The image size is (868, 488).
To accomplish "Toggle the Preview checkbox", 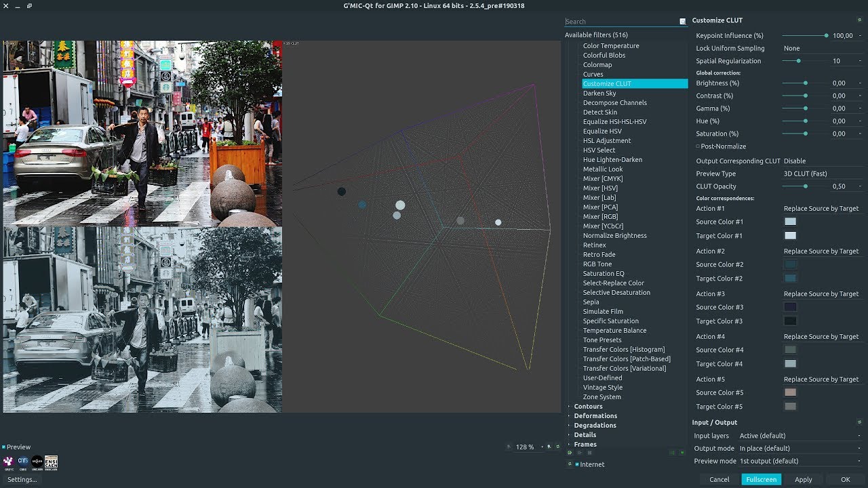I will 4,447.
